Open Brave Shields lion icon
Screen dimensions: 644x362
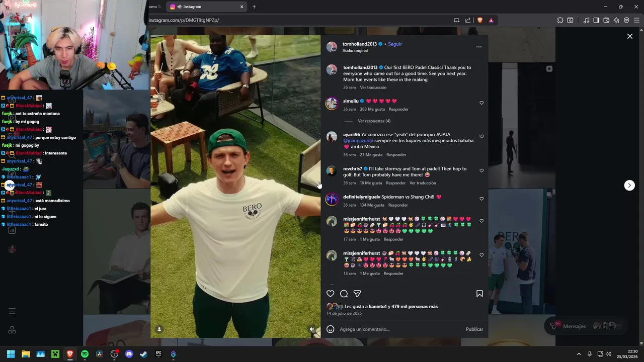479,20
